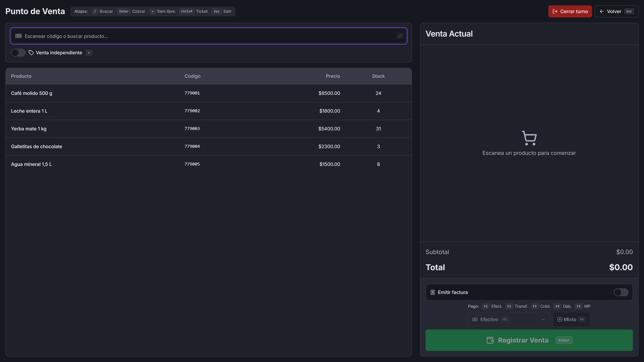This screenshot has height=362, width=644.
Task: Focus the Escanear código search field
Action: click(x=208, y=36)
